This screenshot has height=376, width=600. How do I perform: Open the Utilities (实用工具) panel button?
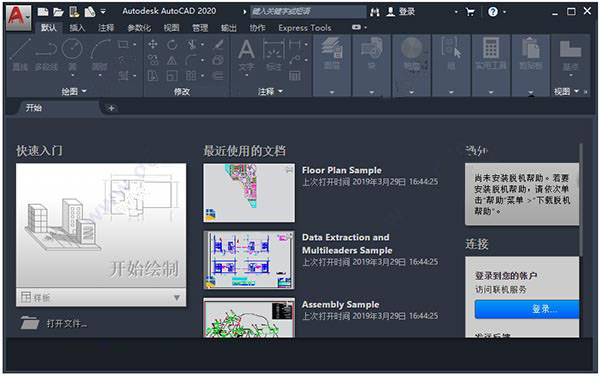[x=491, y=54]
